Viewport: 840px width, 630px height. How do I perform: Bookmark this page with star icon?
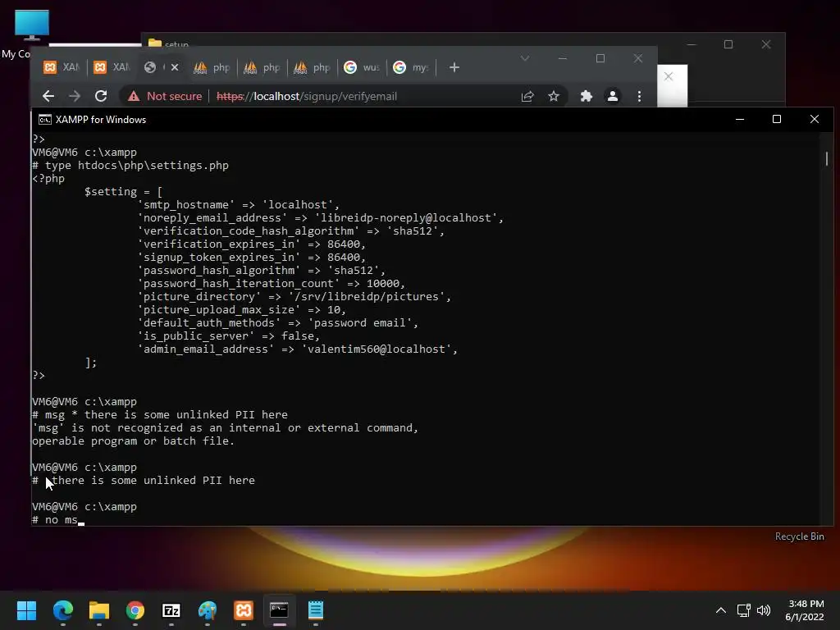click(x=554, y=97)
